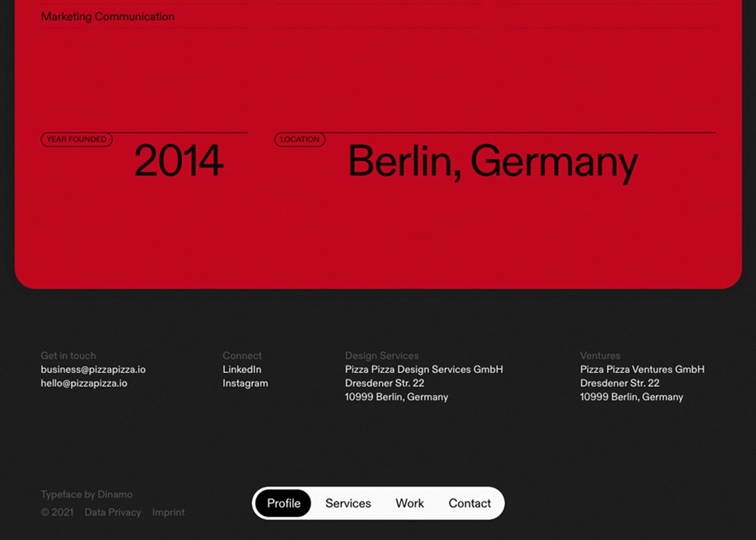Click Pizza Pizza Design Services GmbH text

(x=424, y=369)
